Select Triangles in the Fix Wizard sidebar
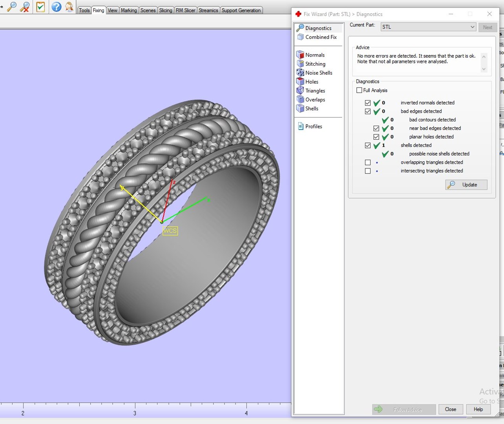This screenshot has width=504, height=424. pyautogui.click(x=315, y=91)
